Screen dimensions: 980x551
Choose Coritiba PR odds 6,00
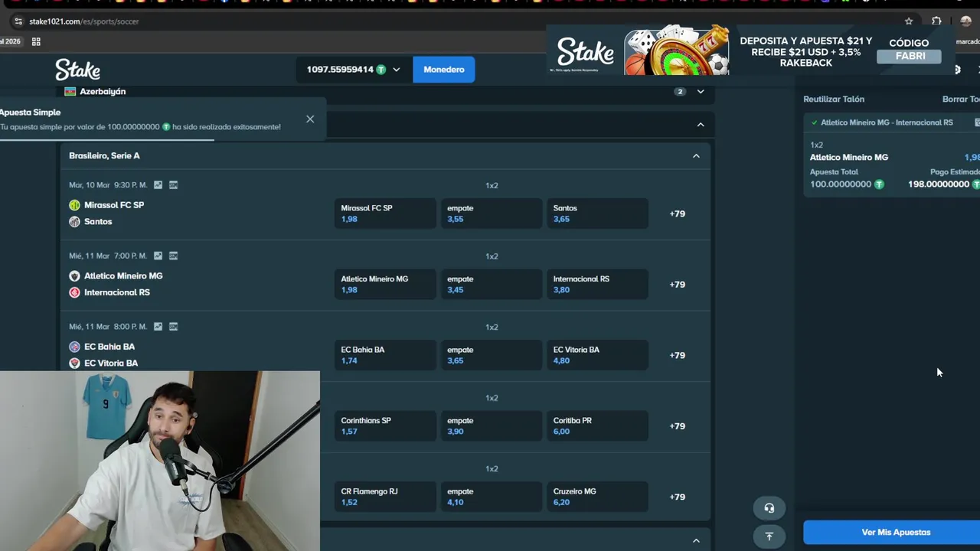tap(597, 426)
